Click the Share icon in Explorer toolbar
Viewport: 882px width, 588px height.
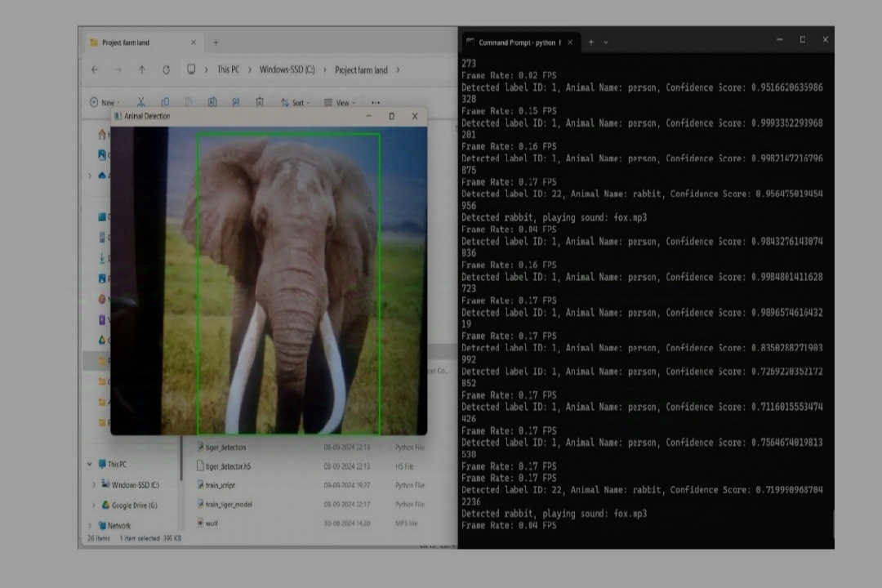click(x=236, y=102)
